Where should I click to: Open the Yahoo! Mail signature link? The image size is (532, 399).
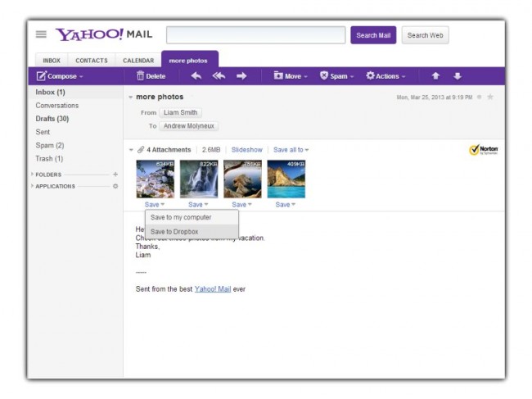click(x=213, y=289)
